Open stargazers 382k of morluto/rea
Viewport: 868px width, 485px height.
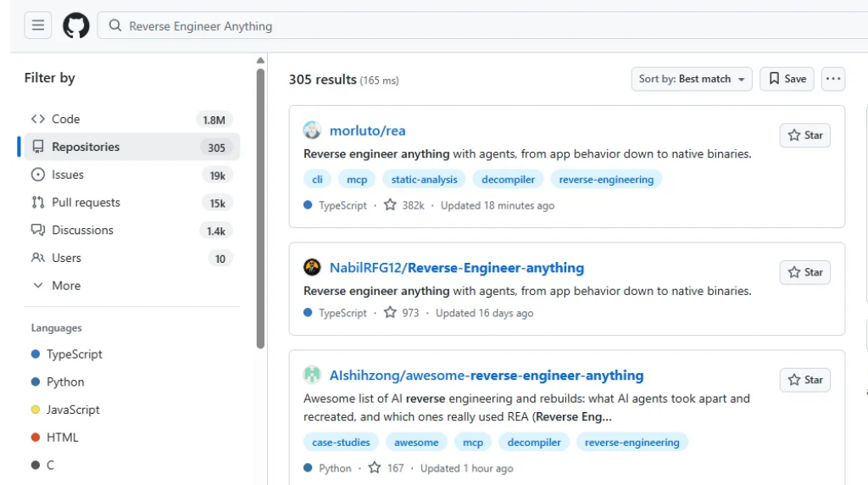tap(404, 205)
